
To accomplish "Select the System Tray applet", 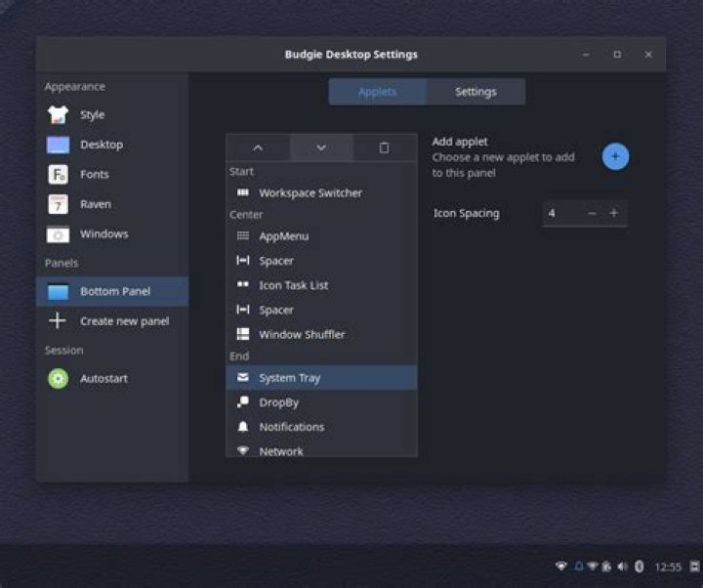I will 321,378.
